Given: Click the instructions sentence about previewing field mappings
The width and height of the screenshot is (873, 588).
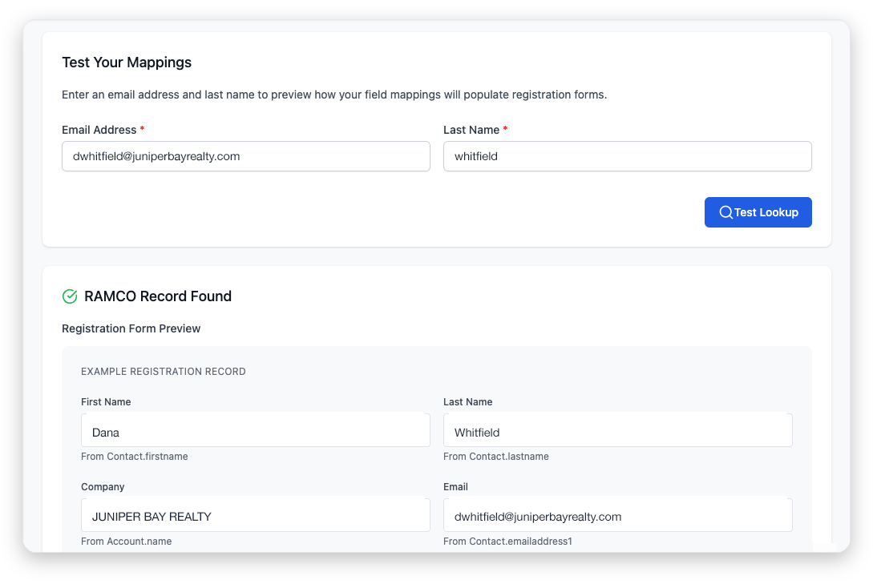Looking at the screenshot, I should [x=334, y=95].
